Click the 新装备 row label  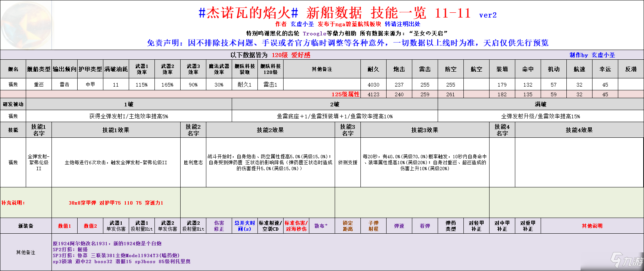click(26, 226)
